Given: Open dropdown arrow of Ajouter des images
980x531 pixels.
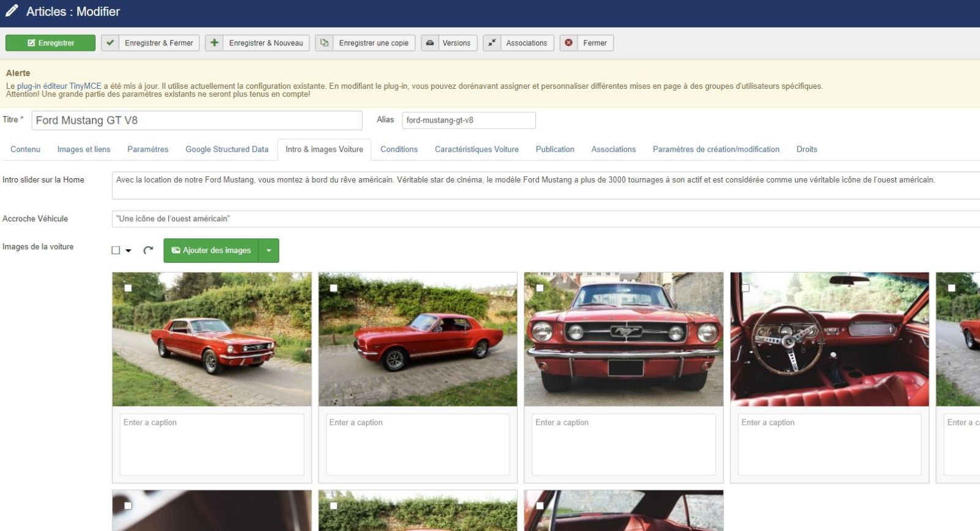Looking at the screenshot, I should (269, 250).
